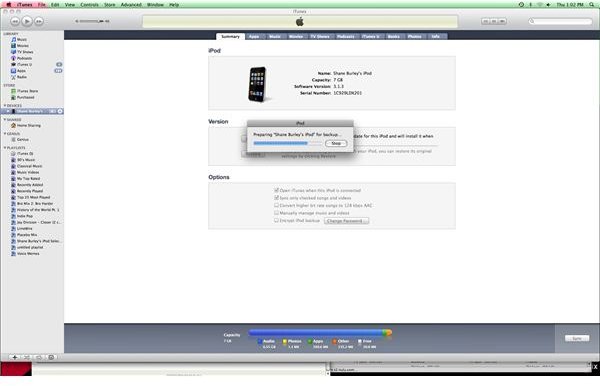The width and height of the screenshot is (600, 386).
Task: Collapse the Shared section
Action: pyautogui.click(x=5, y=120)
